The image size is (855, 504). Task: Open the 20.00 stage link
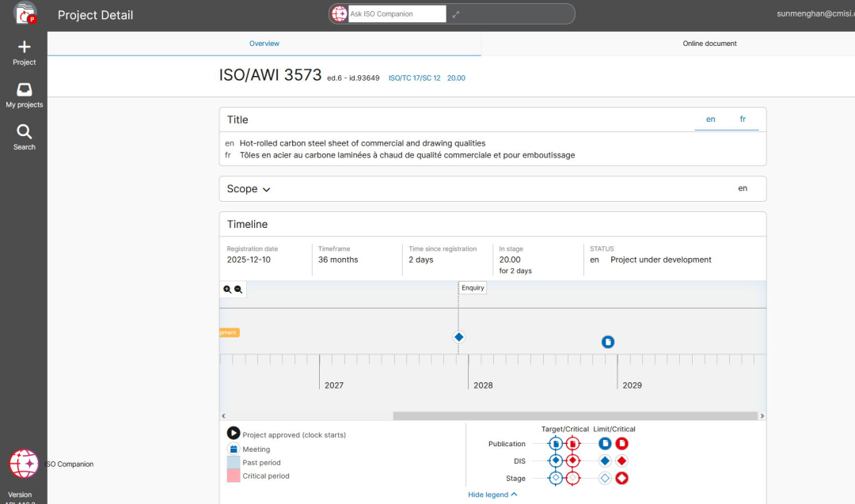456,78
